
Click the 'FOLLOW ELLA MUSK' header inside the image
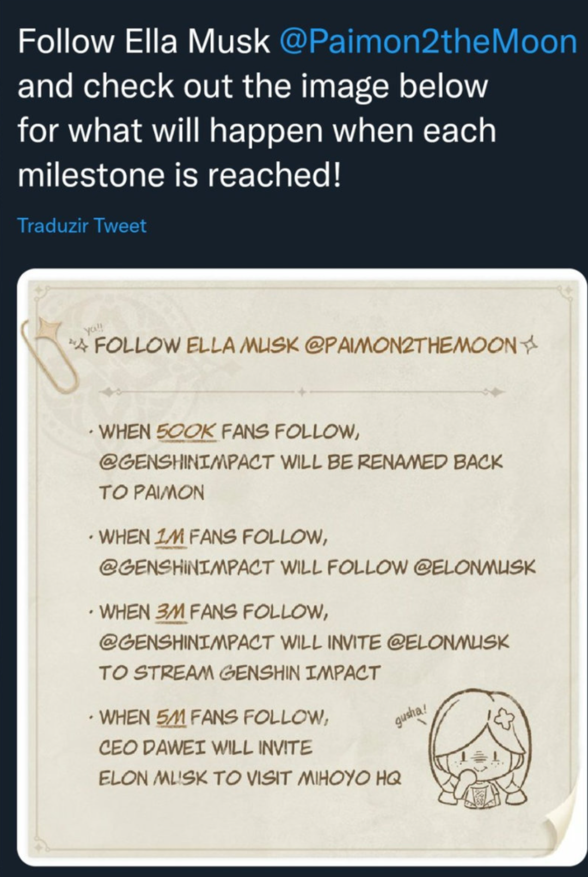197,345
